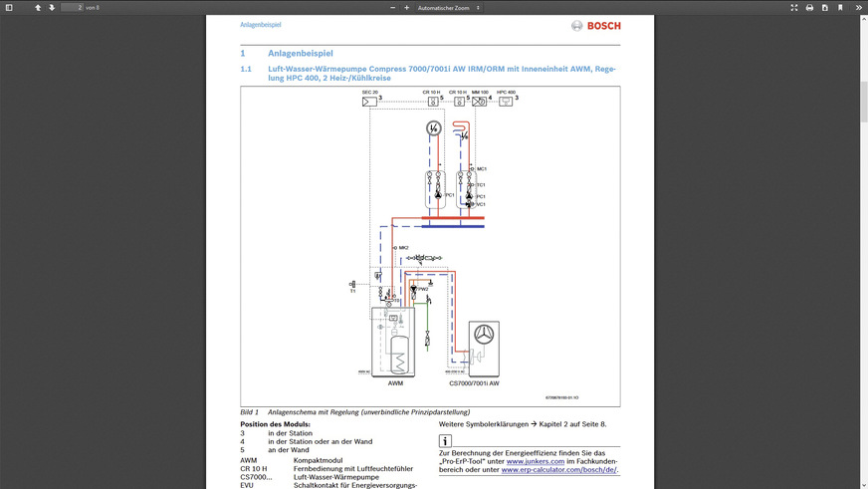Viewport: 868px width, 489px height.
Task: Switch to presentation fullscreen mode
Action: [793, 7]
